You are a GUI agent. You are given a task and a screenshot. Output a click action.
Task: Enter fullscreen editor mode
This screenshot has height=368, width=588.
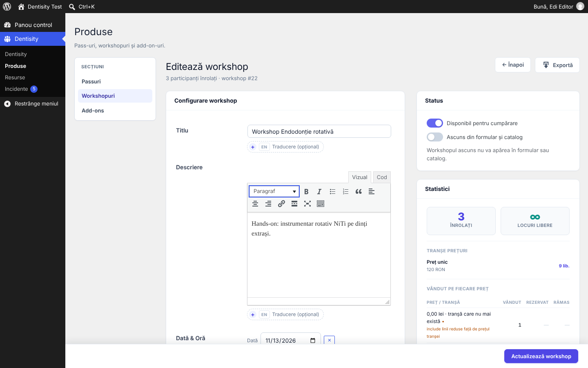[x=307, y=204]
